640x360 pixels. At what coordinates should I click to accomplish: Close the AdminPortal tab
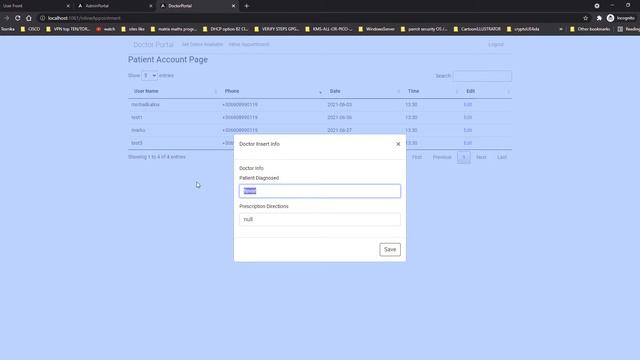click(x=151, y=6)
